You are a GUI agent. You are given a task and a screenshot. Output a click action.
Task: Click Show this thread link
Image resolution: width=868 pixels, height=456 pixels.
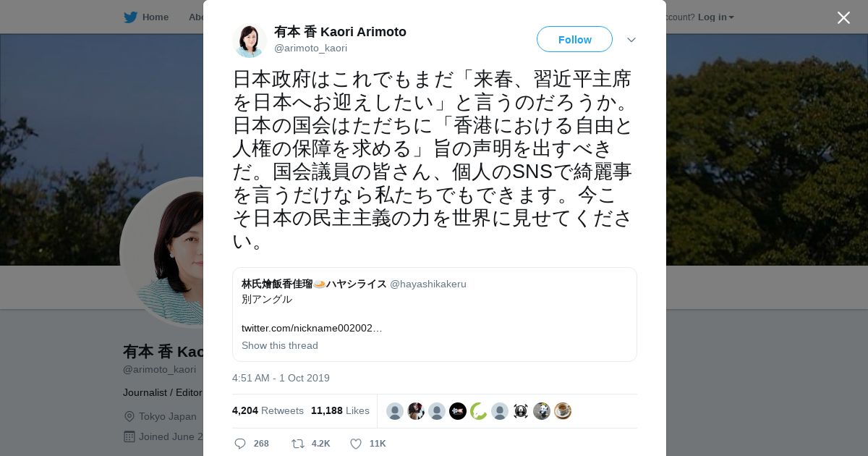pos(280,345)
